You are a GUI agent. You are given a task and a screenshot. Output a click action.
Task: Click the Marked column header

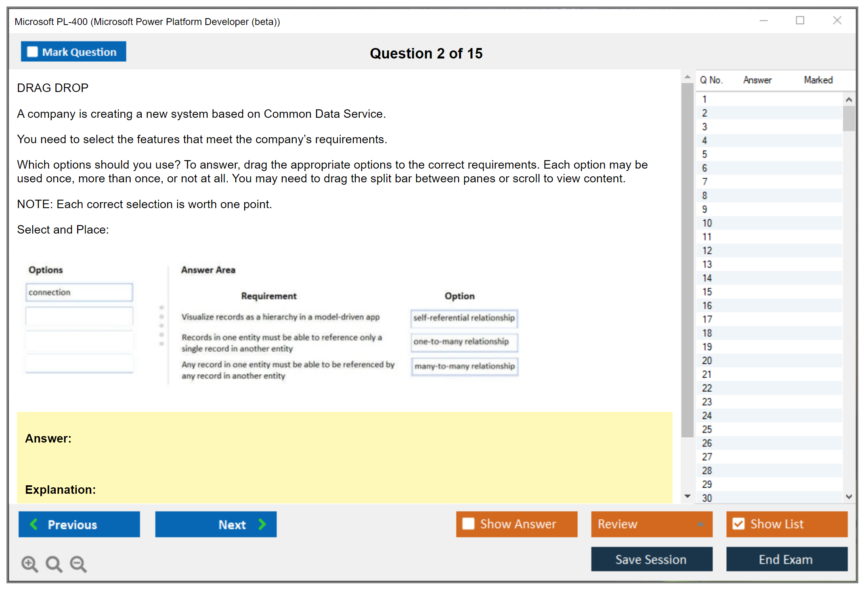coord(818,80)
